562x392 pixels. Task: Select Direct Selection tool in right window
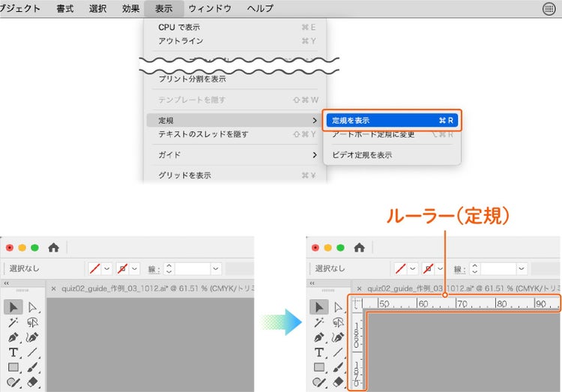(338, 307)
